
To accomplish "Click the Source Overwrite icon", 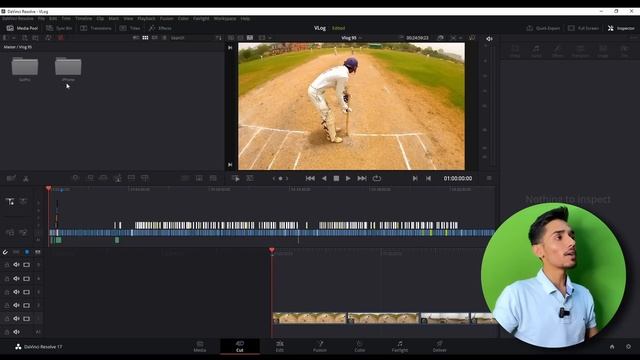I will (x=144, y=178).
